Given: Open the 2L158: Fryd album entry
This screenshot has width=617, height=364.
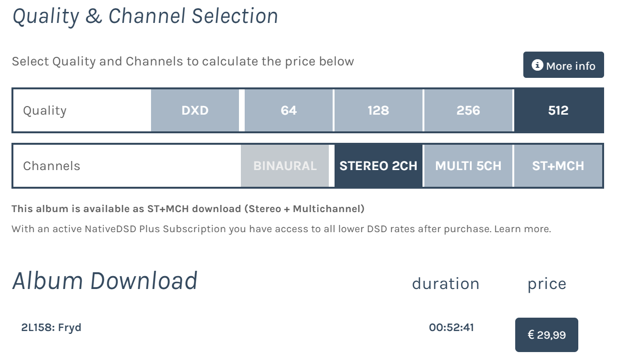Looking at the screenshot, I should click(52, 328).
